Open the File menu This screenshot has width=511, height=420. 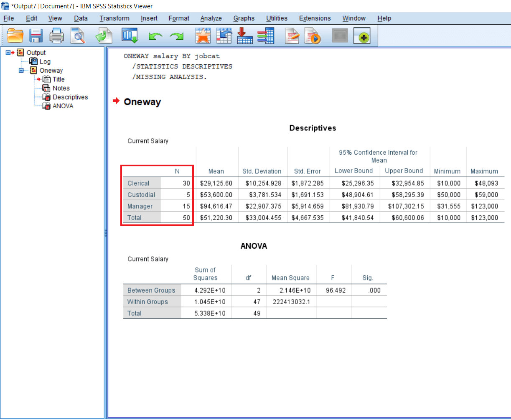[8, 18]
